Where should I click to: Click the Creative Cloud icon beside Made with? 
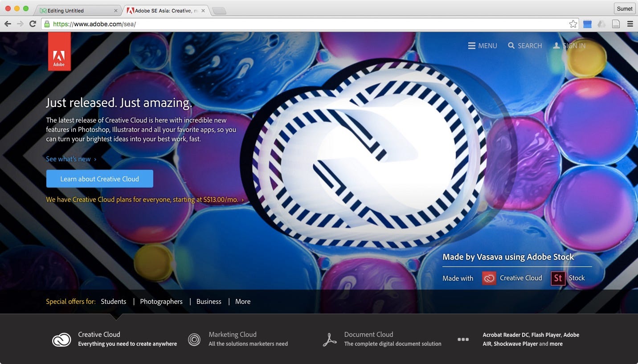tap(489, 278)
